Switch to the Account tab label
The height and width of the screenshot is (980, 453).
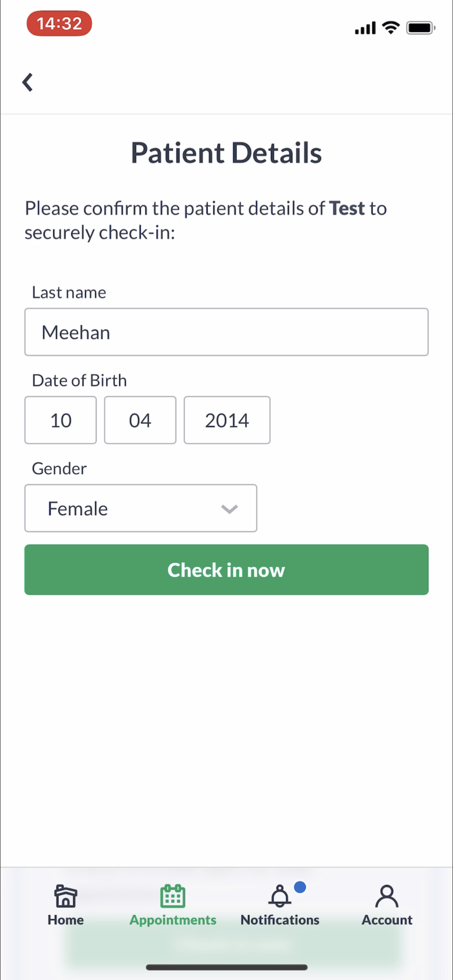[387, 920]
